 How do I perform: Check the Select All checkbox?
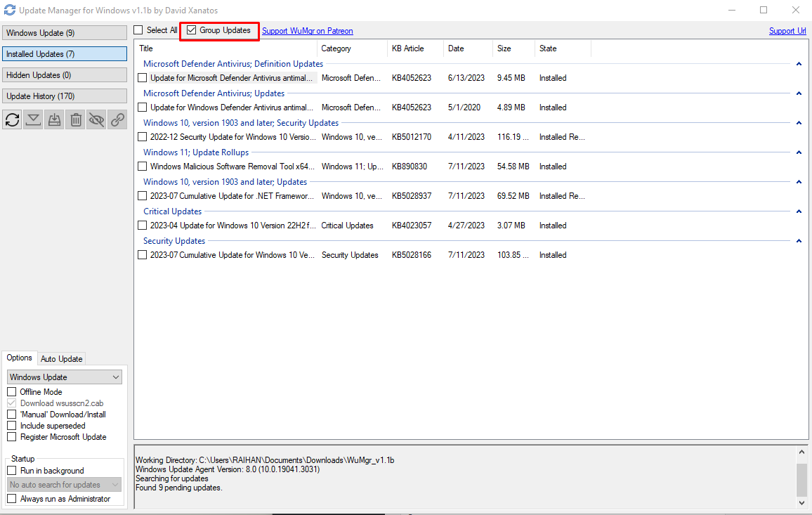click(x=138, y=30)
